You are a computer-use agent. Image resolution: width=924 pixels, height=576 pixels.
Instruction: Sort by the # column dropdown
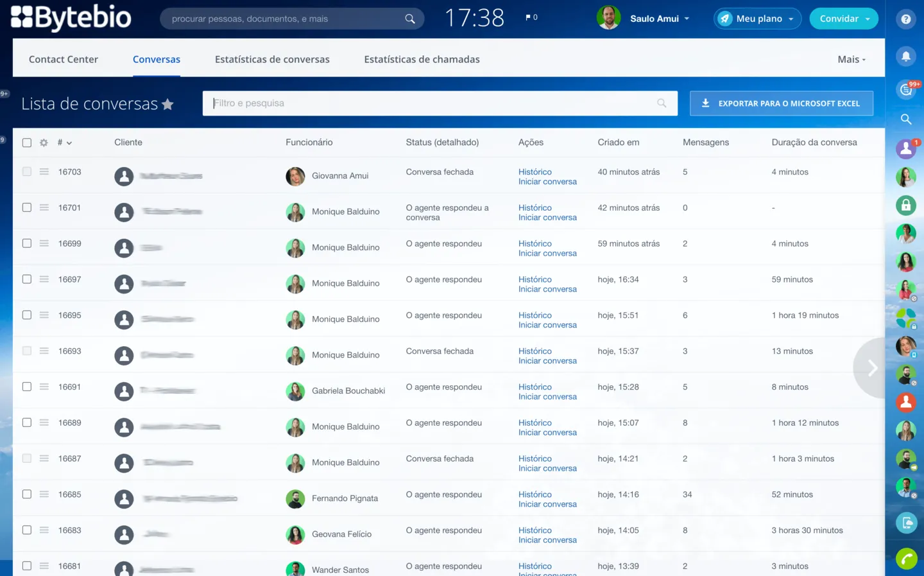[x=65, y=143]
